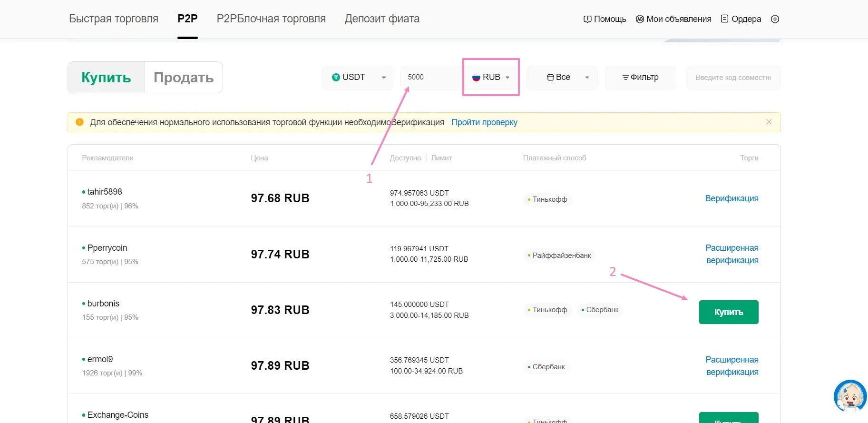Open advertiser Exchange-Coins profile

tap(118, 415)
